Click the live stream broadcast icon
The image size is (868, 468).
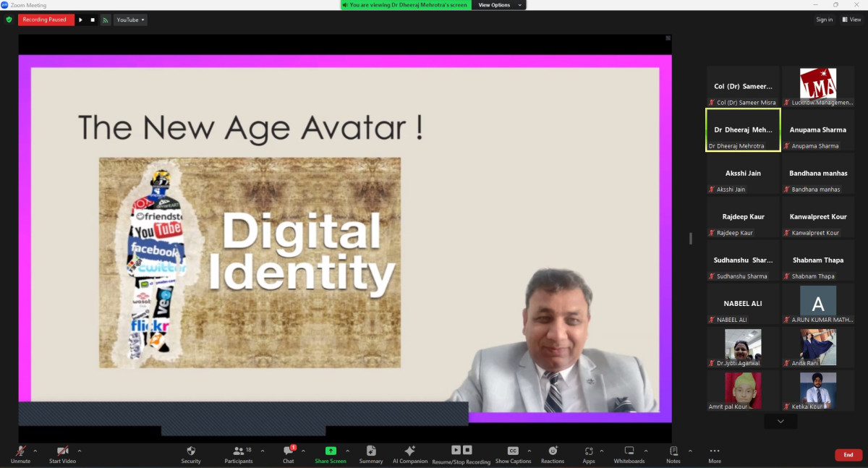click(x=105, y=20)
